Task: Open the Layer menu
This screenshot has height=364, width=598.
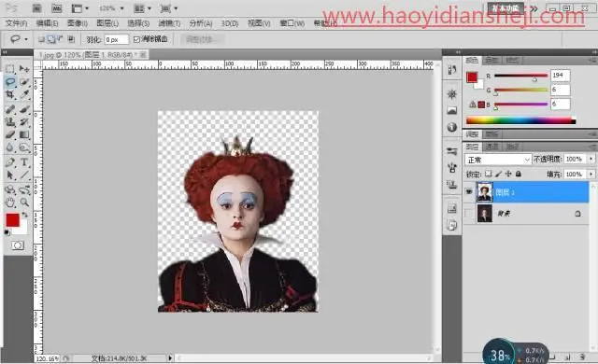Action: click(107, 23)
